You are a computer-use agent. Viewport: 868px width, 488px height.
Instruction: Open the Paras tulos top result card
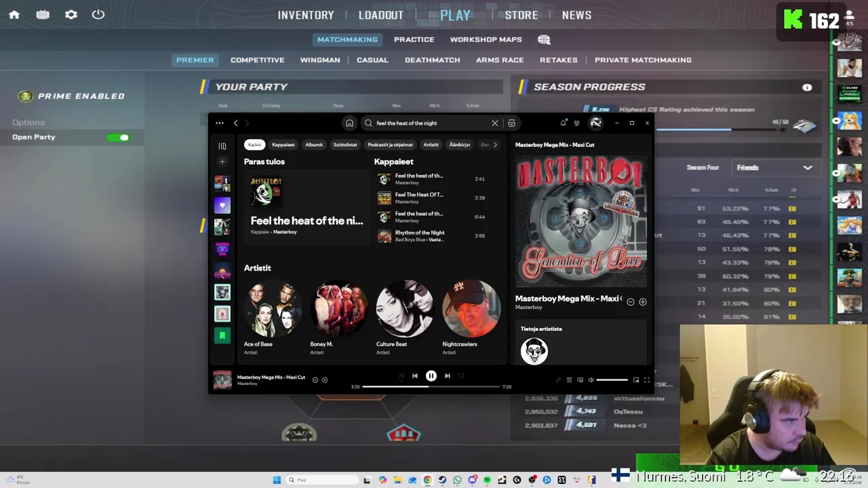(x=307, y=208)
